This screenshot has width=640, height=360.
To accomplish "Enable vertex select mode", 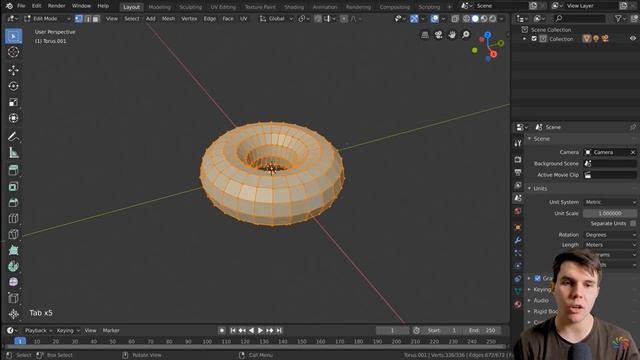I will coord(79,19).
